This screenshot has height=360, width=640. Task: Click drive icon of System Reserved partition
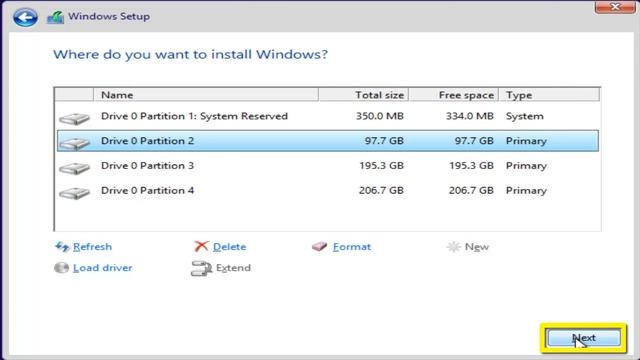pyautogui.click(x=74, y=118)
